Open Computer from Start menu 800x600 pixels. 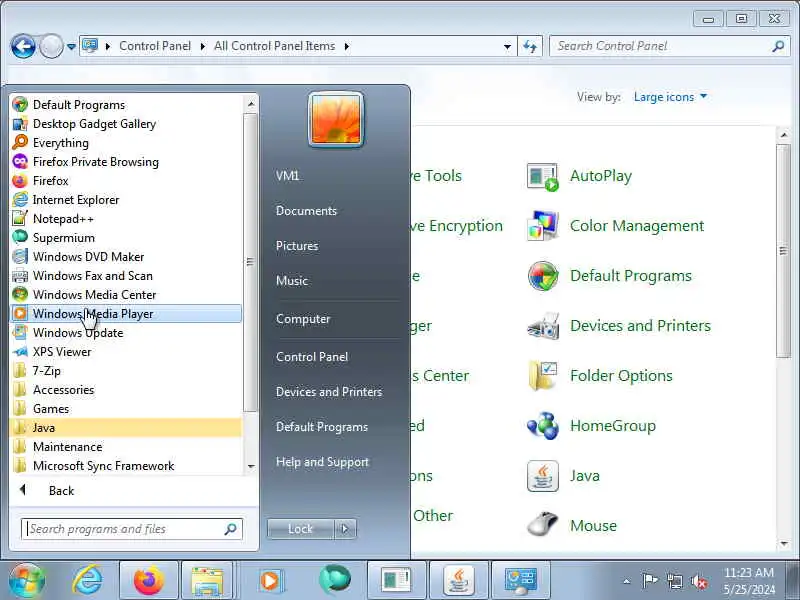click(x=303, y=319)
